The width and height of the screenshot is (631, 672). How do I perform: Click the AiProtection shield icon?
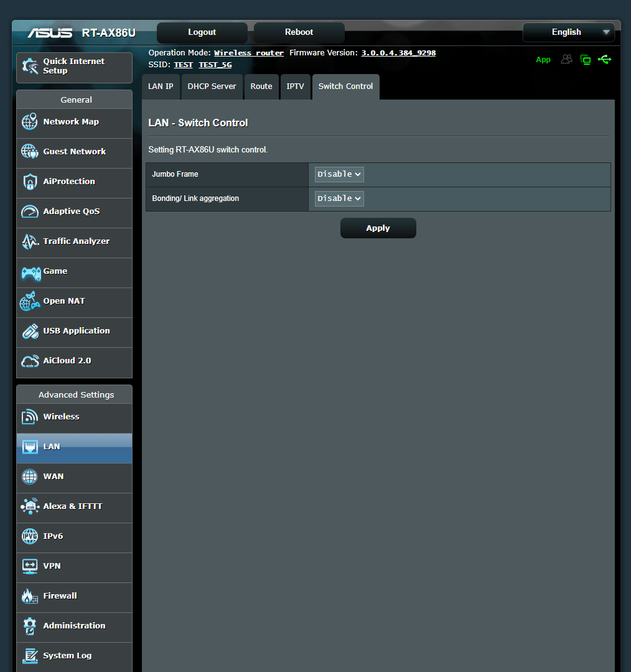tap(30, 182)
